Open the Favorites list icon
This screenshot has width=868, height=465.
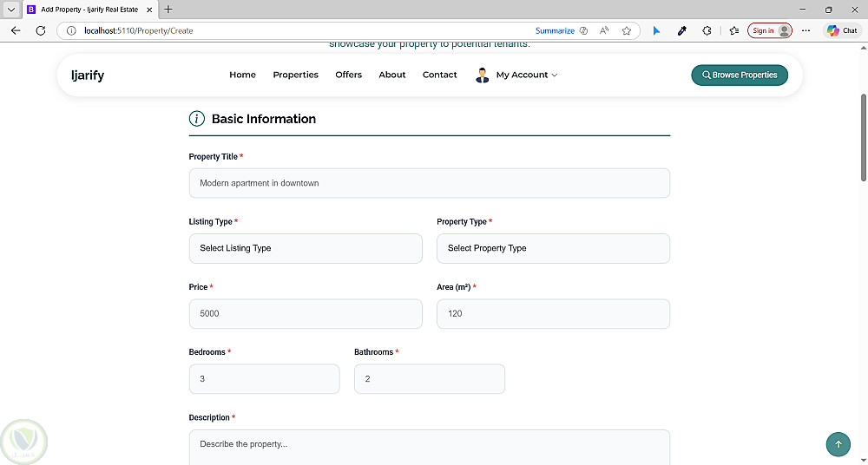pos(734,30)
